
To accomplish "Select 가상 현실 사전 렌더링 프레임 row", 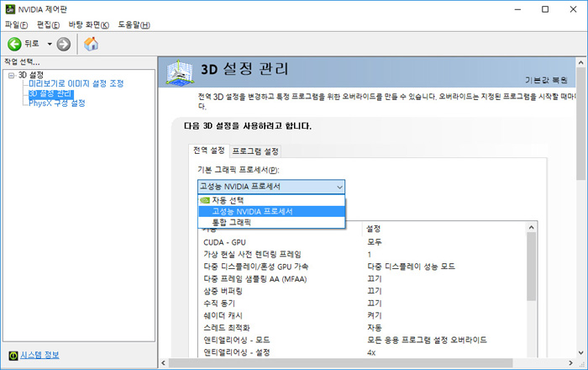I will (x=363, y=255).
